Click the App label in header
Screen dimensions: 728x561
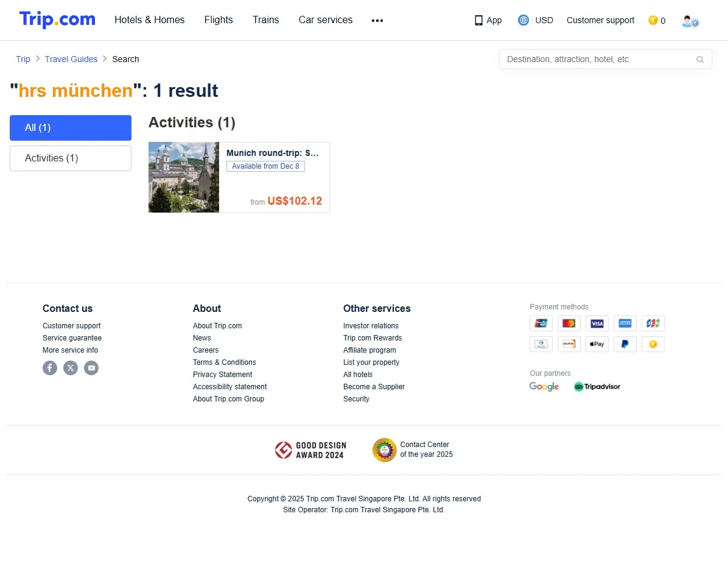click(x=494, y=21)
